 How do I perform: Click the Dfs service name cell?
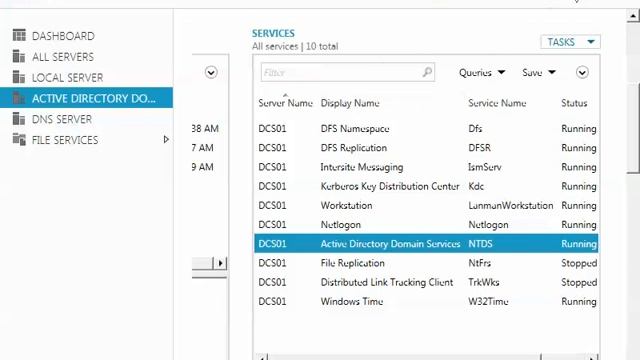[475, 129]
